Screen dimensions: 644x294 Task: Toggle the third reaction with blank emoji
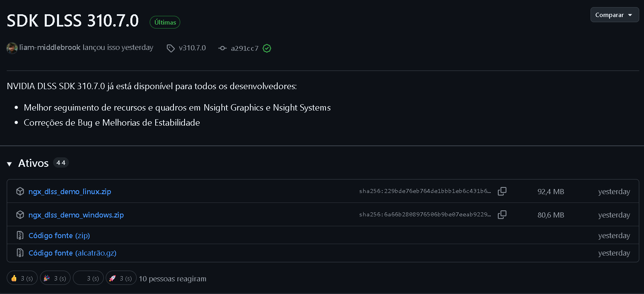88,278
